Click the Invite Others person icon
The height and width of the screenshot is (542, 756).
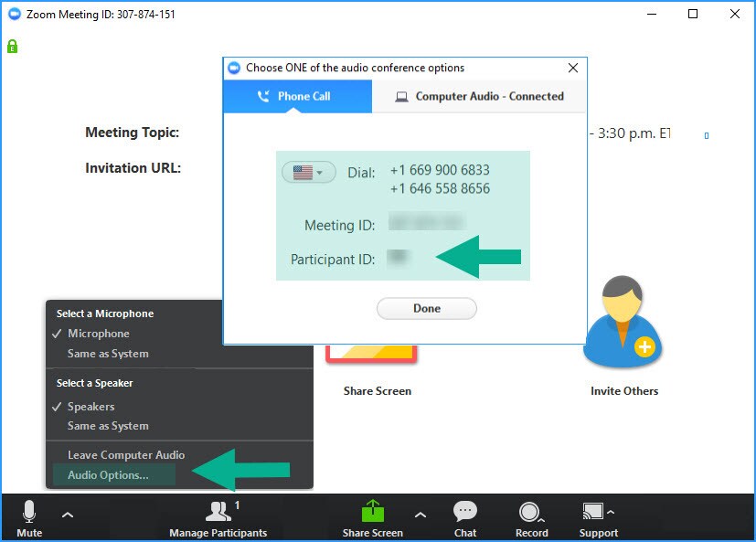[623, 321]
